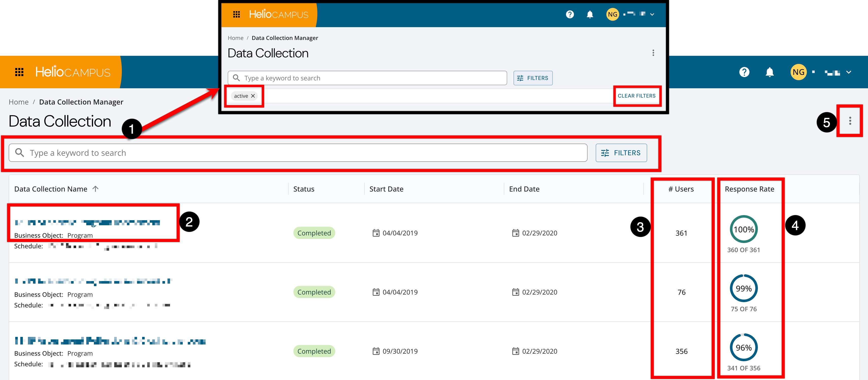
Task: Click notification bell in inset header
Action: pos(590,14)
